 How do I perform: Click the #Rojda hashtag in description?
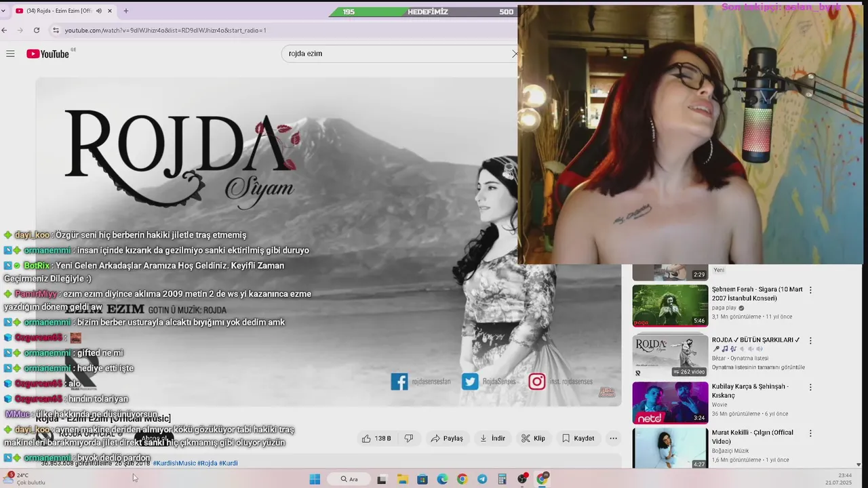pyautogui.click(x=208, y=463)
